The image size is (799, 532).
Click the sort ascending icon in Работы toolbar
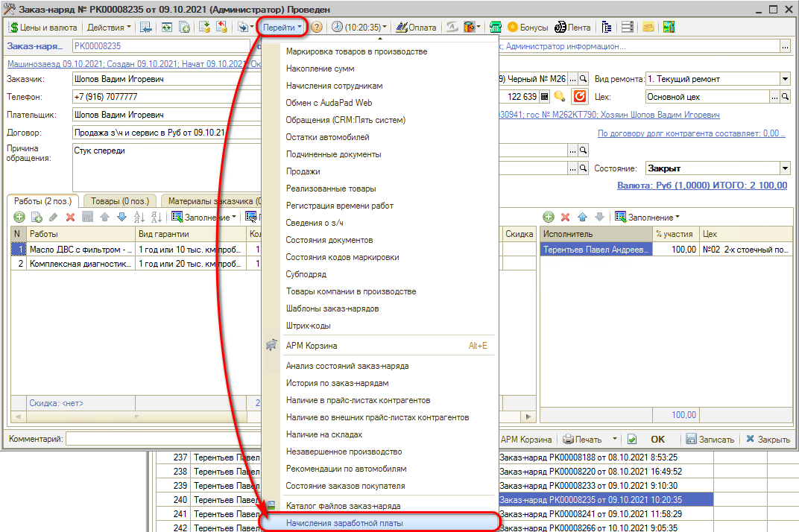tap(139, 218)
